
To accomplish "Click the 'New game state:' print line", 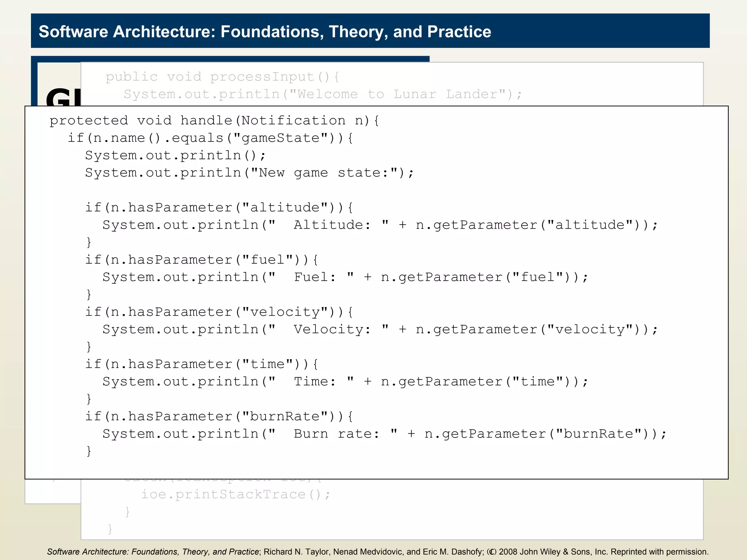I will (x=249, y=173).
